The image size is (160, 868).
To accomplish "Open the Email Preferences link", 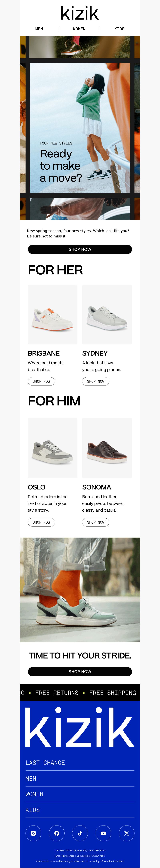I will click(65, 856).
